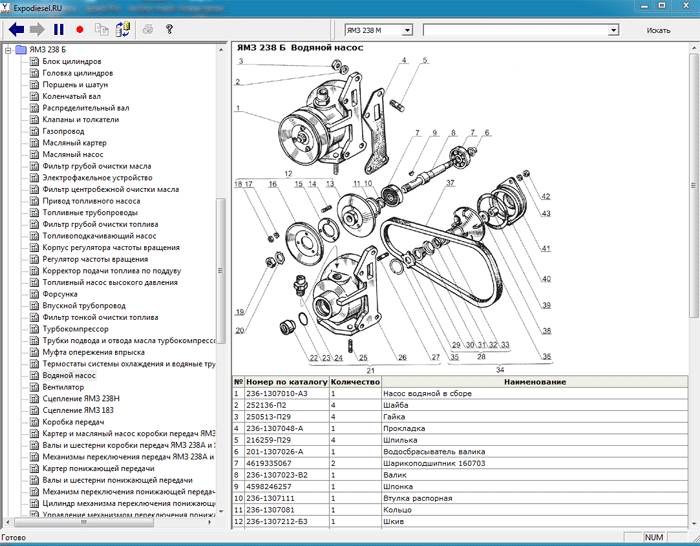Click the refresh documents toolbar icon

[x=122, y=29]
